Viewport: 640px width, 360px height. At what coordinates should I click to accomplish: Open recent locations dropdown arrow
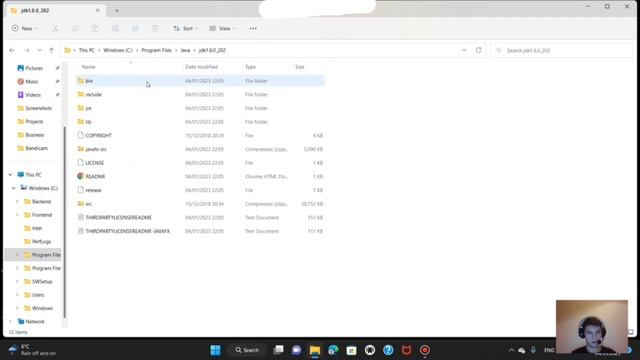(x=39, y=50)
